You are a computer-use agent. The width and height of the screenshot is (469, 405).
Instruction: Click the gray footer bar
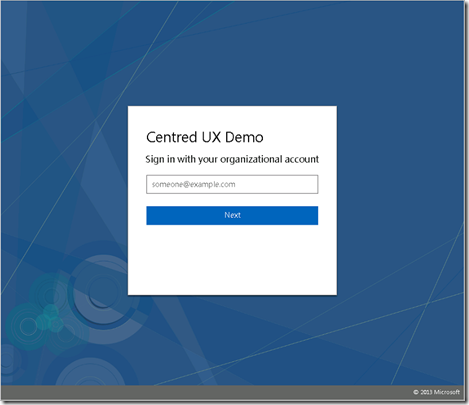pos(232,392)
